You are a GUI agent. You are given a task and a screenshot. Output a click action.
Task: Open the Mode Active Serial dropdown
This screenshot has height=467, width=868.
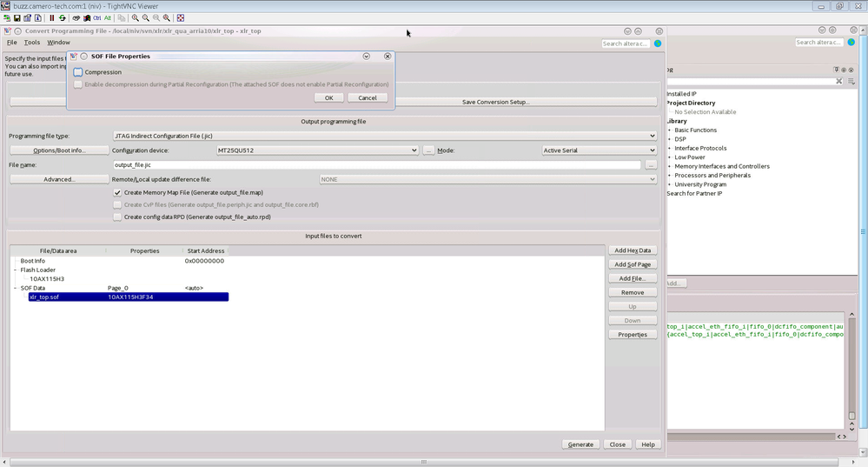point(600,150)
